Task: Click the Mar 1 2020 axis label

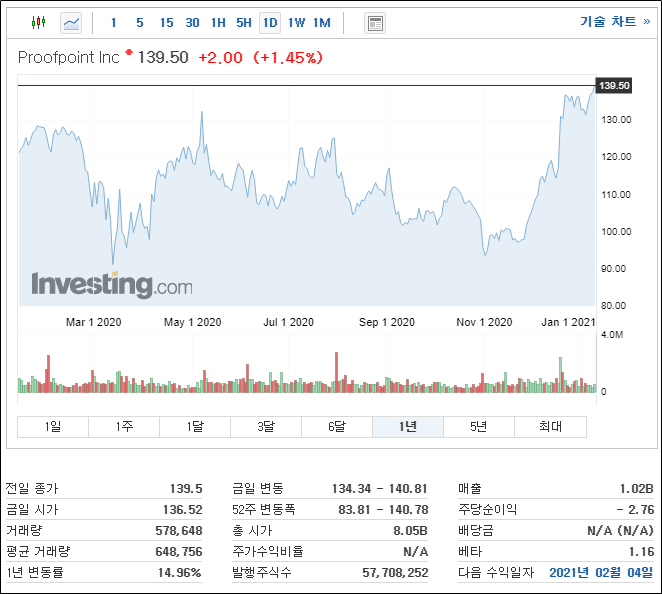Action: (x=94, y=322)
